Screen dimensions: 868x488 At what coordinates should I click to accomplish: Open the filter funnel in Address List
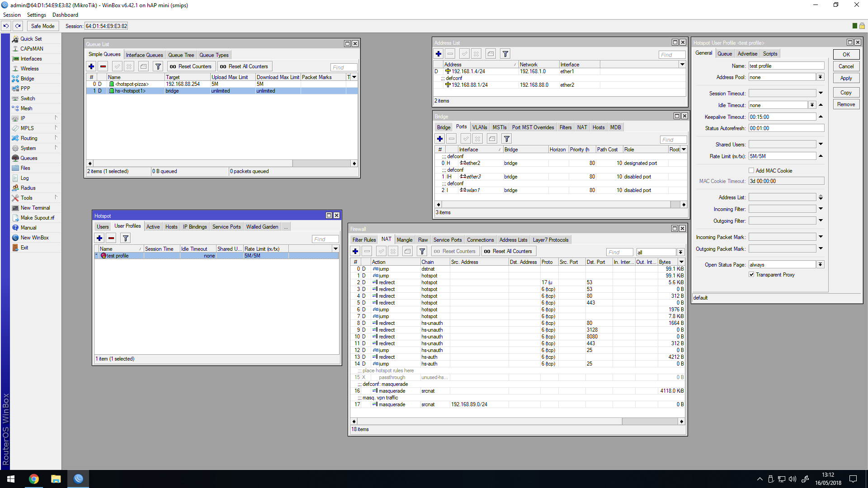(505, 53)
